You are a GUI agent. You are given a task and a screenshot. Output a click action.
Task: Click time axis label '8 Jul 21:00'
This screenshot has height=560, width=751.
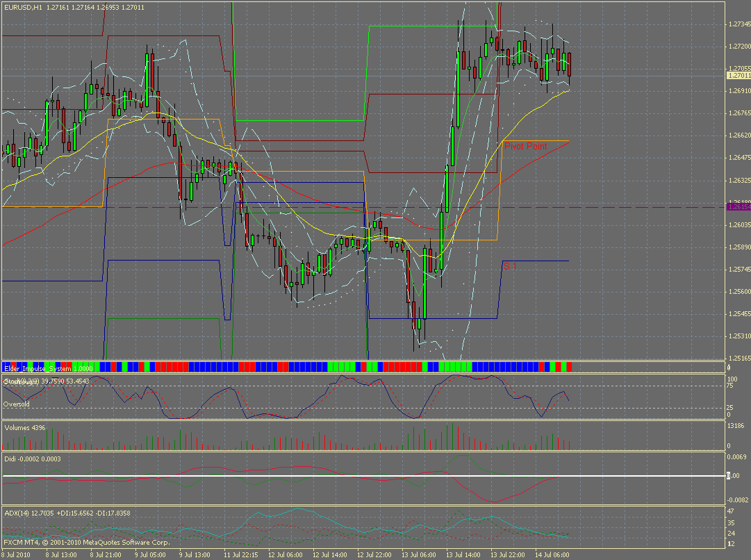click(x=106, y=554)
